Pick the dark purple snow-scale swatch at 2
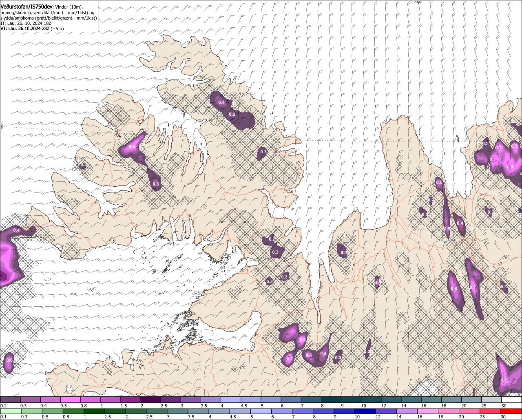This screenshot has width=522, height=420. point(150,400)
